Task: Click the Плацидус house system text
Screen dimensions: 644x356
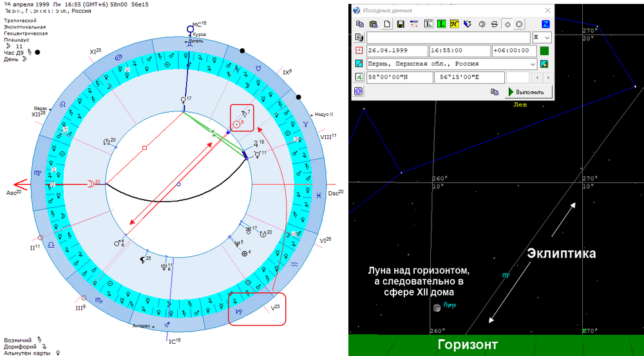Action: (x=17, y=40)
